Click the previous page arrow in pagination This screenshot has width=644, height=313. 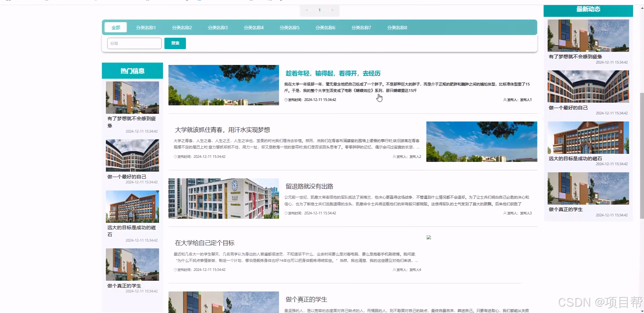(x=307, y=10)
